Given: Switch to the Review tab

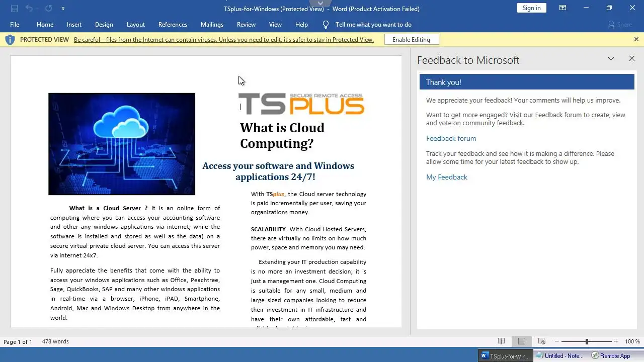Looking at the screenshot, I should tap(246, 25).
